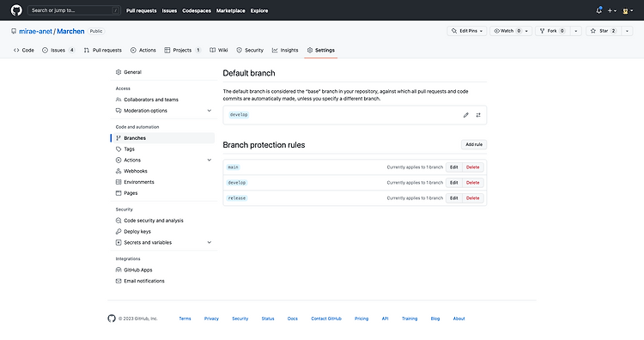Image resolution: width=644 pixels, height=340 pixels.
Task: Switch to the repository Issues tab
Action: click(58, 50)
